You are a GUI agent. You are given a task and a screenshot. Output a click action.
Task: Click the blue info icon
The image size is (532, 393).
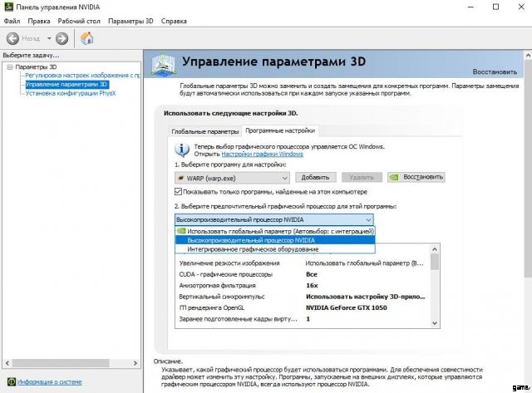(182, 150)
